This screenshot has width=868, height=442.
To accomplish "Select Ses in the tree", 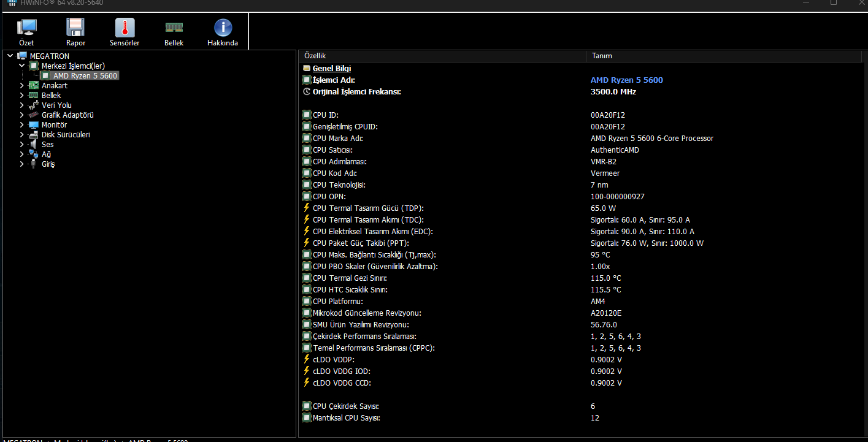I will [x=47, y=144].
